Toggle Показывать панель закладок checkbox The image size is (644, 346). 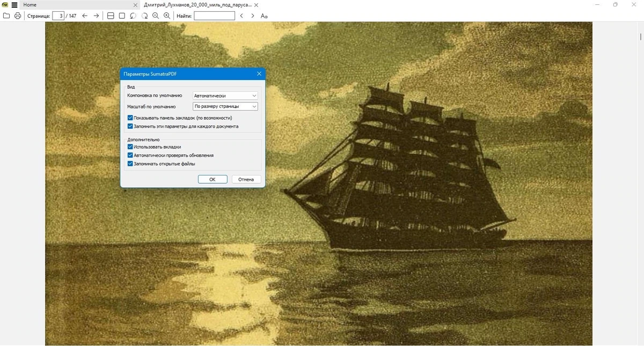tap(130, 117)
